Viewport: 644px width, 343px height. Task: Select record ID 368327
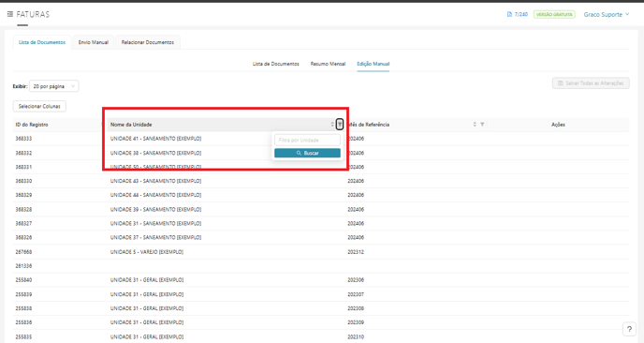23,223
